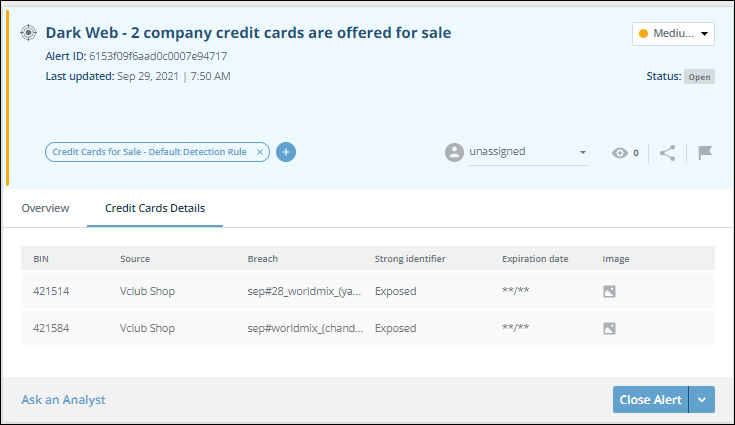Remove the Credit Cards for Sale tag
The width and height of the screenshot is (735, 425).
pos(260,152)
